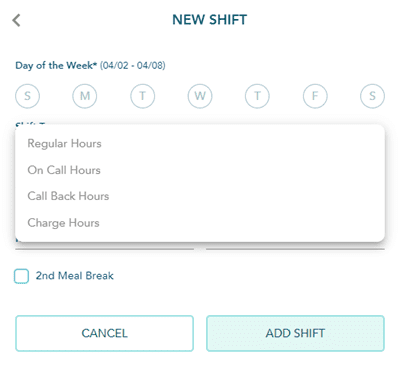Viewport: 400px width, 367px height.
Task: Click the Day of the Week date range label
Action: (90, 65)
